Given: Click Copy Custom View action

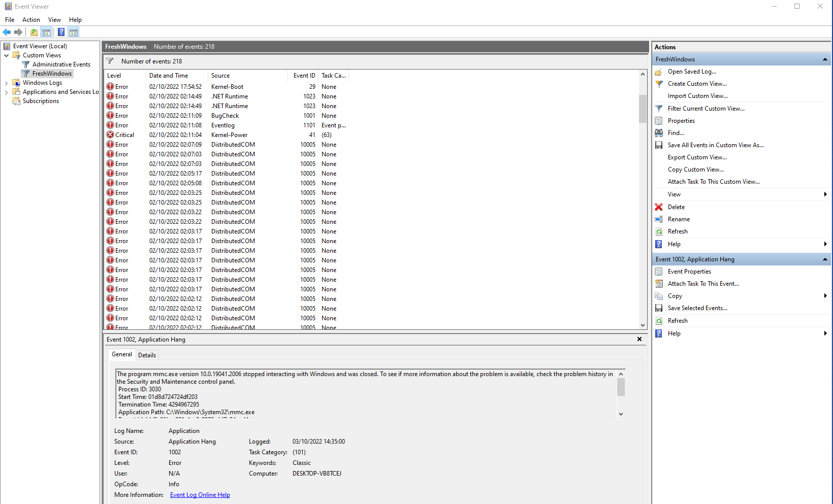Looking at the screenshot, I should [696, 170].
